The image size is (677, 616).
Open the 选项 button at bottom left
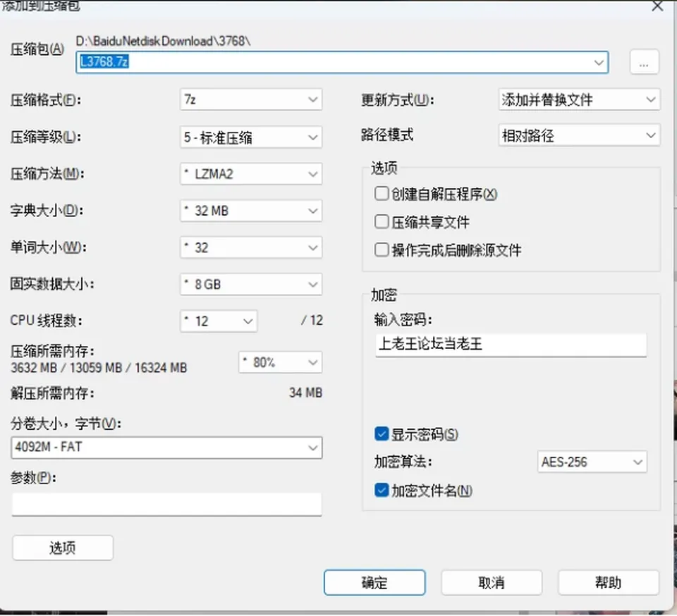click(x=63, y=548)
